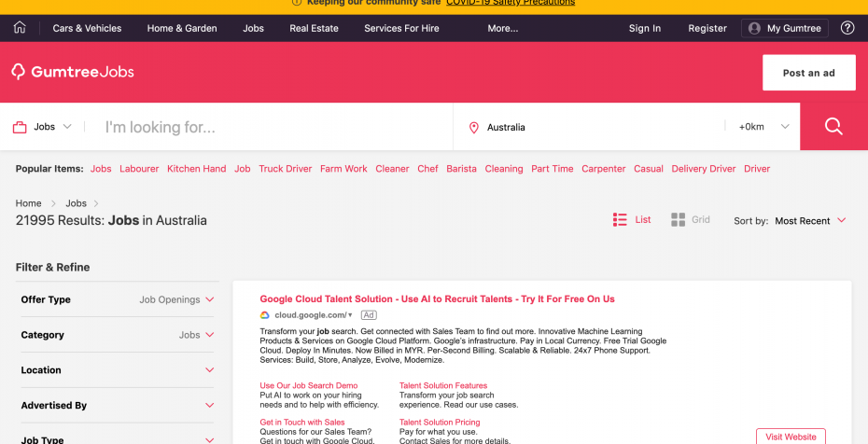Click the Visit Website button
The width and height of the screenshot is (868, 444).
point(791,437)
